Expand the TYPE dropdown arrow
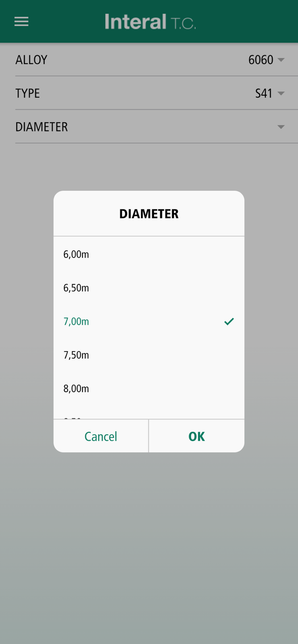The height and width of the screenshot is (644, 298). 281,93
